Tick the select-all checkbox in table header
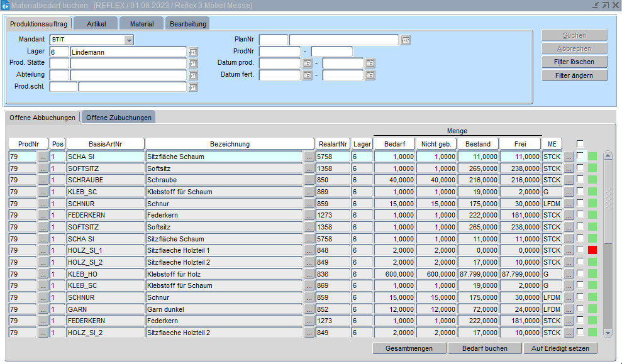The image size is (622, 364). (580, 143)
